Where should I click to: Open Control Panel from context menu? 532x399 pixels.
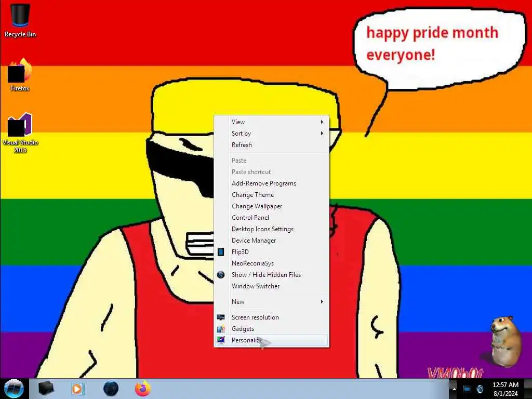(x=271, y=218)
